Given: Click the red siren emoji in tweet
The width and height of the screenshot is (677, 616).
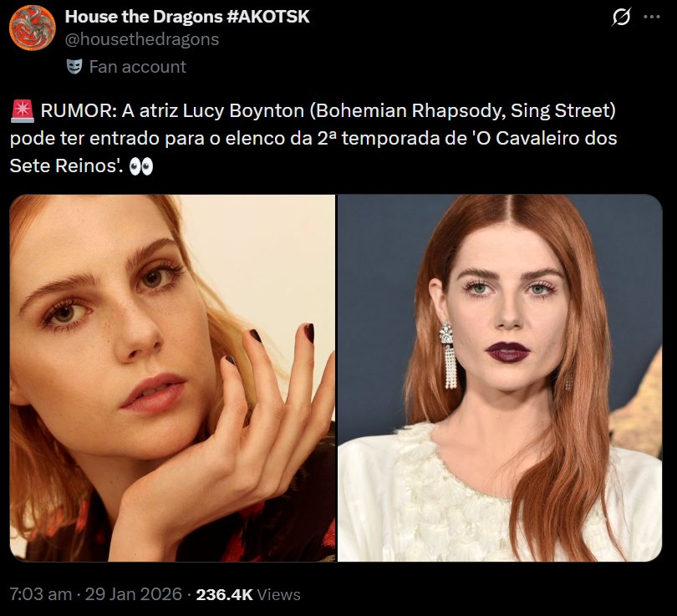Looking at the screenshot, I should click(x=22, y=111).
